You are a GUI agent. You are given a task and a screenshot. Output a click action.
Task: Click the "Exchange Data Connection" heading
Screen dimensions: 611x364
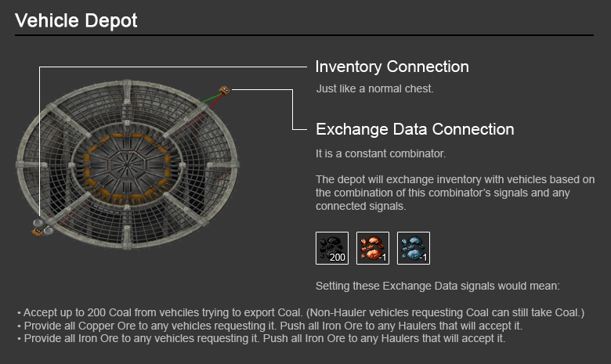click(414, 129)
